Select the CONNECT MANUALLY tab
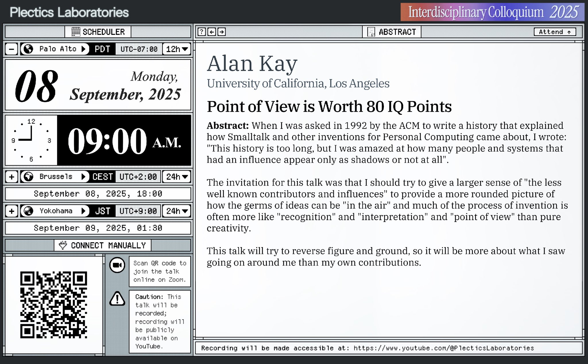 (102, 245)
